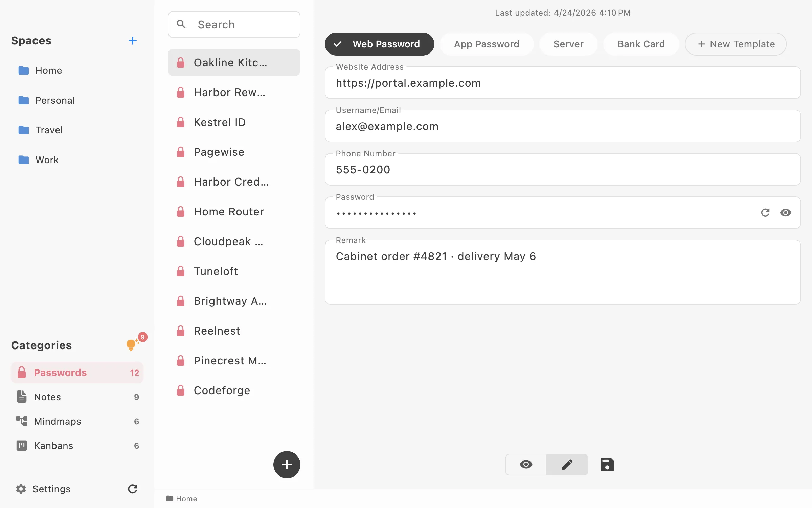Open the Kestrel ID entry
Image resolution: width=812 pixels, height=508 pixels.
click(x=234, y=122)
